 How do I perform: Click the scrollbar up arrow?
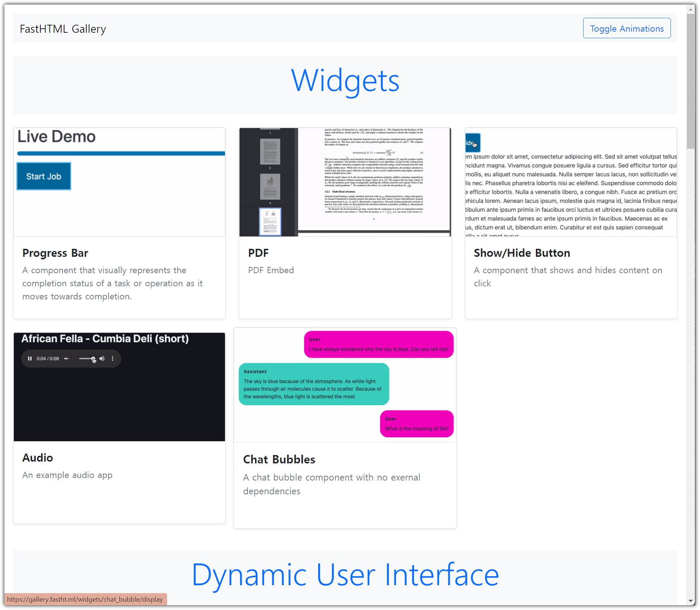[x=691, y=9]
